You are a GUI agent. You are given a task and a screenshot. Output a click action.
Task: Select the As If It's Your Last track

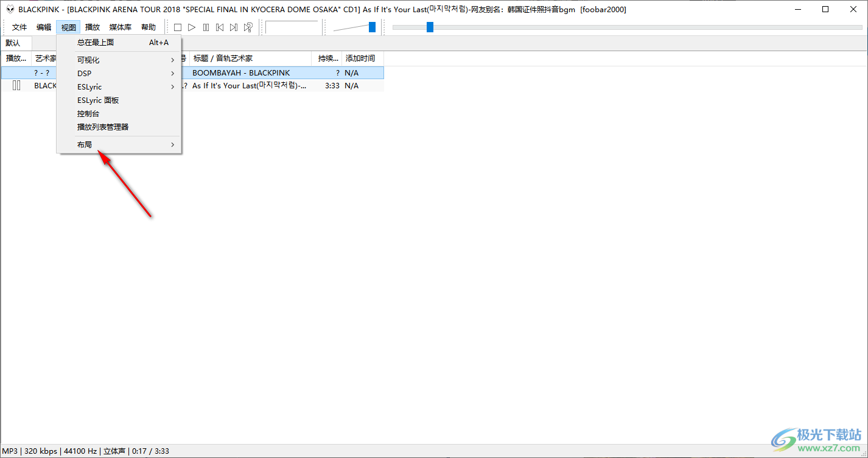click(250, 86)
